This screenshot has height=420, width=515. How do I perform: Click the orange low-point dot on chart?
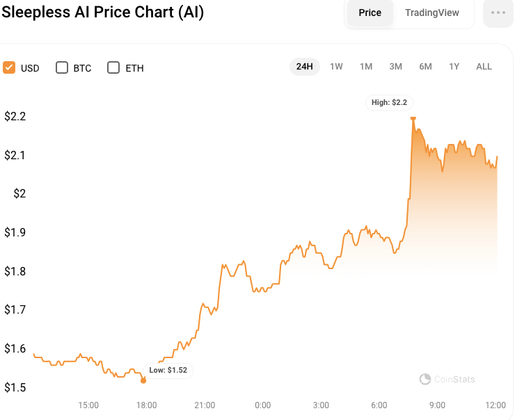tap(143, 380)
